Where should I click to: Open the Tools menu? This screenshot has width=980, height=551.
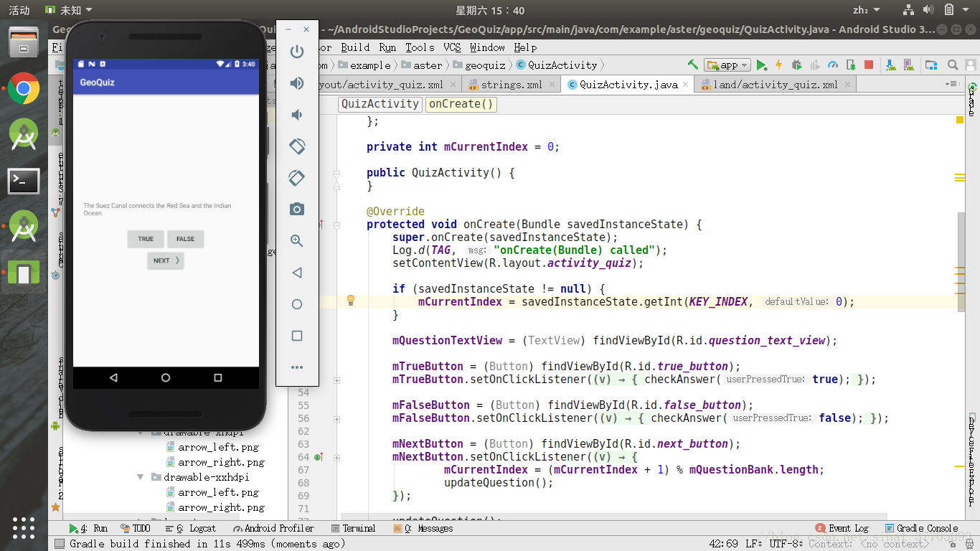click(420, 47)
